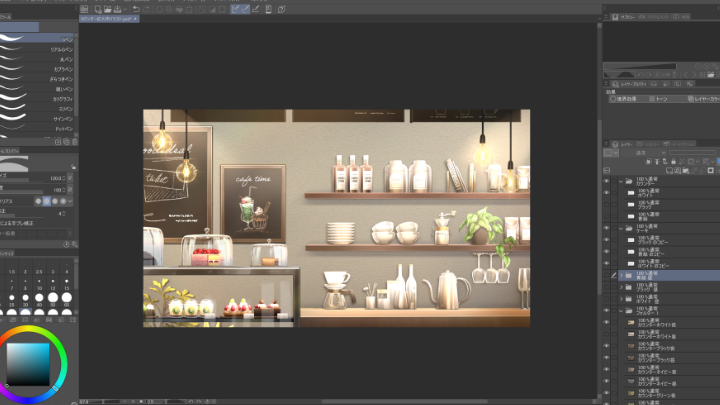Click the Redo arrow icon
Screen dimensions: 720x405
146,9
